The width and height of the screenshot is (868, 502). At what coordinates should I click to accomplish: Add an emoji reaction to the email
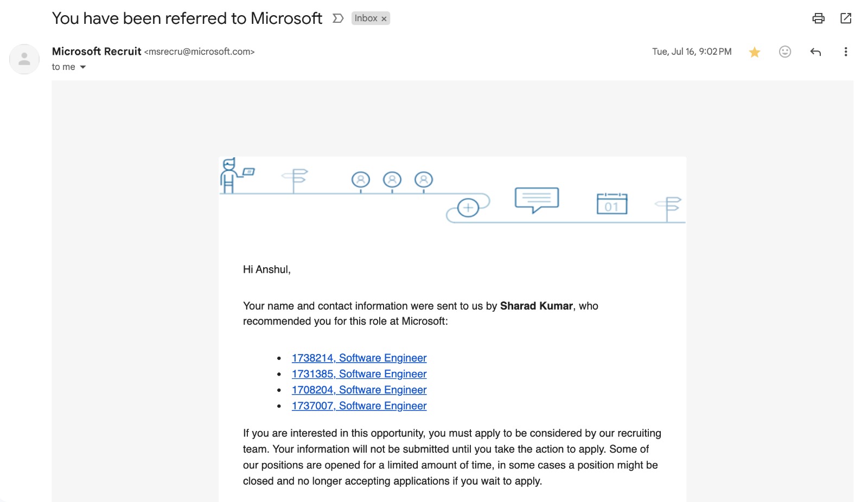click(785, 52)
